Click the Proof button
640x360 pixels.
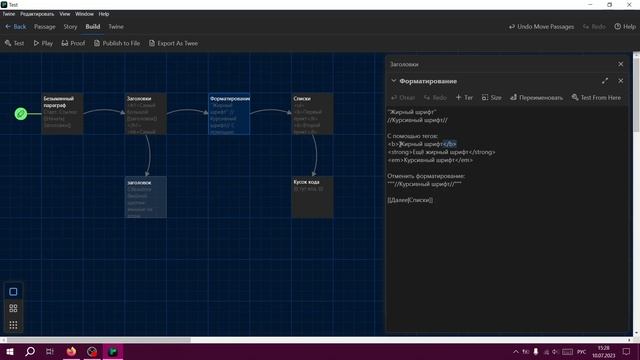coord(73,43)
